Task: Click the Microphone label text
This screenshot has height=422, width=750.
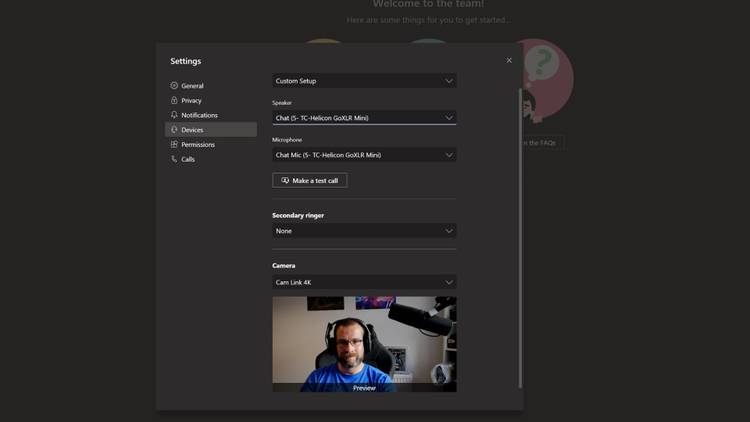Action: (x=287, y=140)
